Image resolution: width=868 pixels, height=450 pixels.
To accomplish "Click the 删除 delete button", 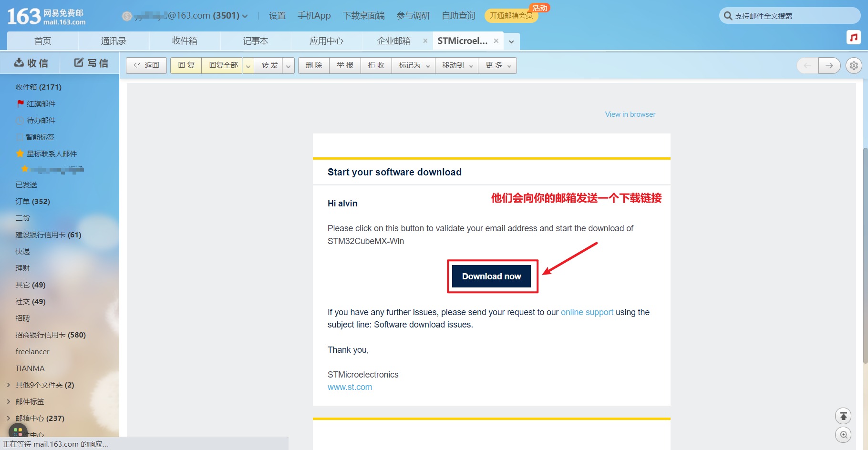I will pyautogui.click(x=314, y=65).
